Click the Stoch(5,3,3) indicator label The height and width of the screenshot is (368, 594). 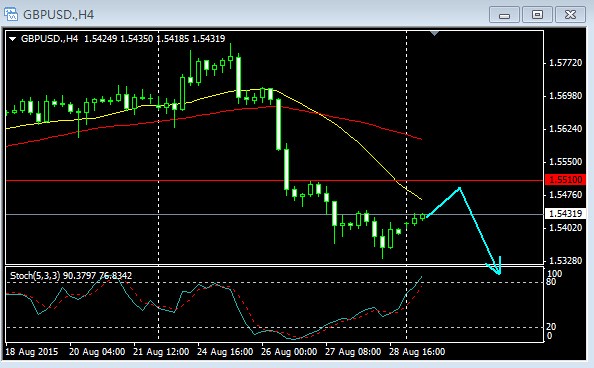click(35, 276)
